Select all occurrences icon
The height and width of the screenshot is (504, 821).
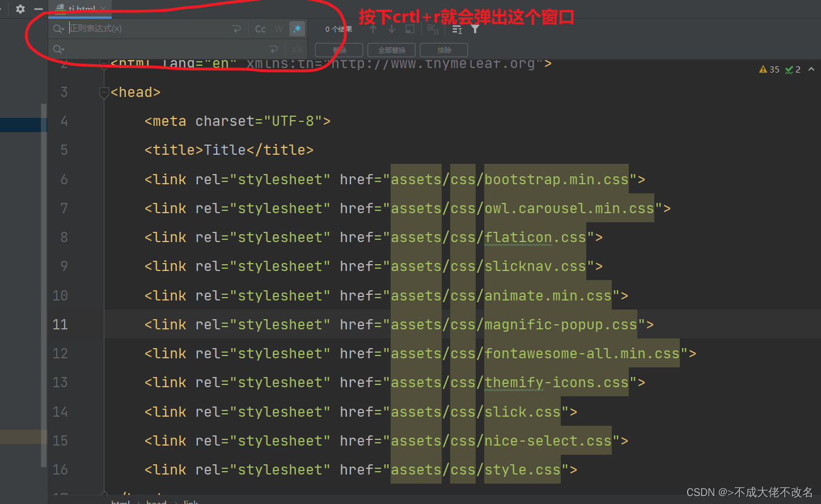pos(433,29)
